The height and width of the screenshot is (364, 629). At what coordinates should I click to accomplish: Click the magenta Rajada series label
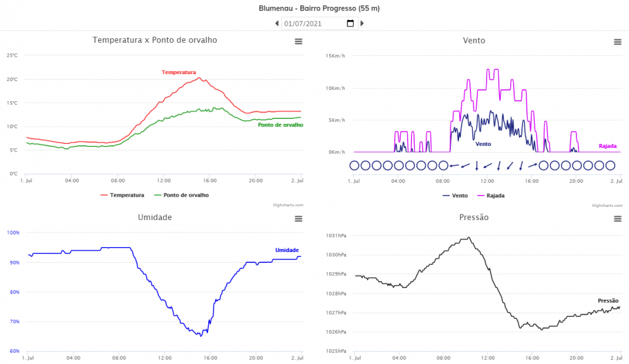pos(607,146)
